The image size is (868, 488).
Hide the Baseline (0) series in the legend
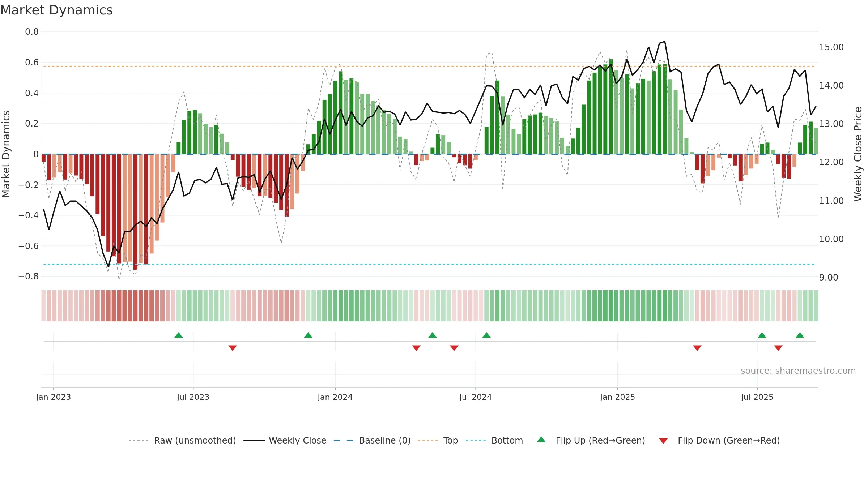pos(372,440)
